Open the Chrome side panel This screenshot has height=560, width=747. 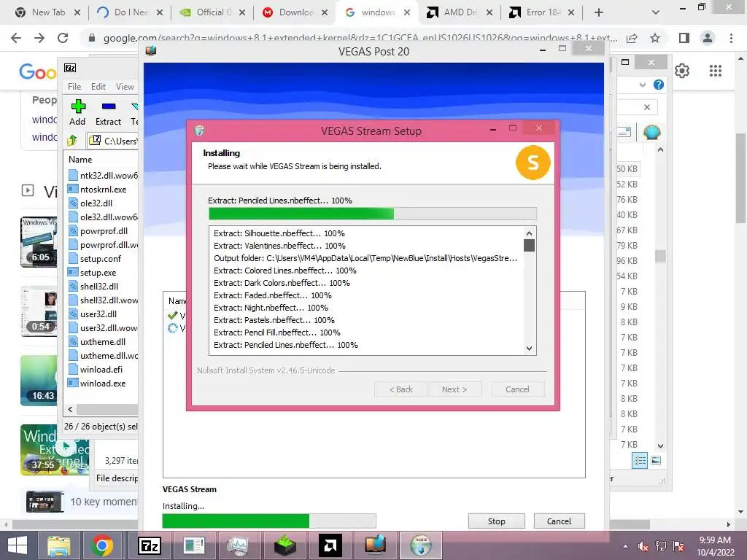pos(684,38)
